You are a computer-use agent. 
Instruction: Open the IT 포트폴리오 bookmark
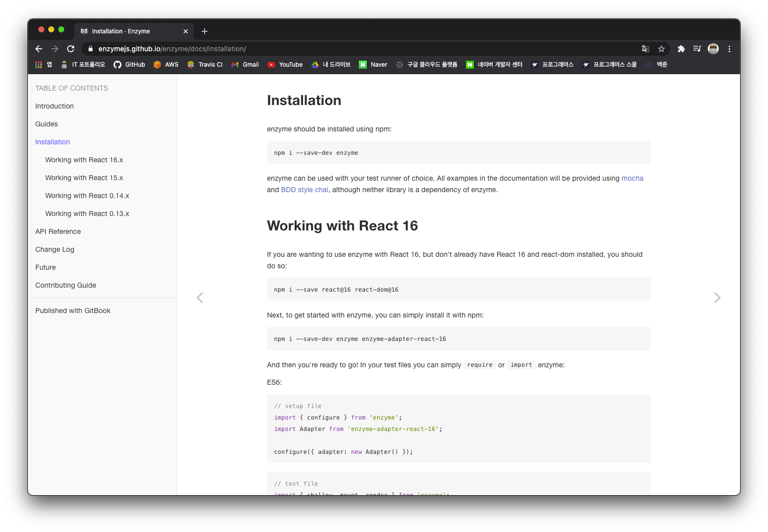pos(83,65)
